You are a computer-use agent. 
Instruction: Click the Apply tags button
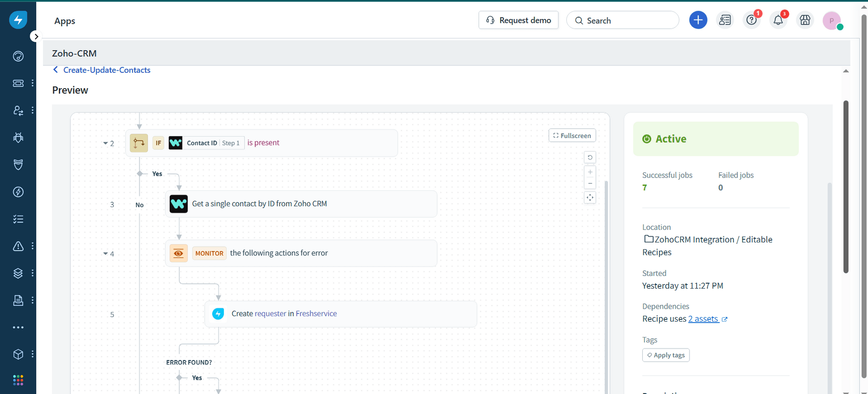pyautogui.click(x=666, y=355)
